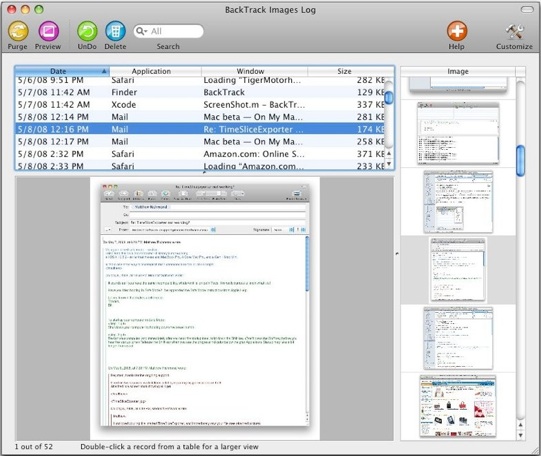Image resolution: width=541 pixels, height=456 pixels.
Task: Click the Image column header
Action: pos(458,71)
